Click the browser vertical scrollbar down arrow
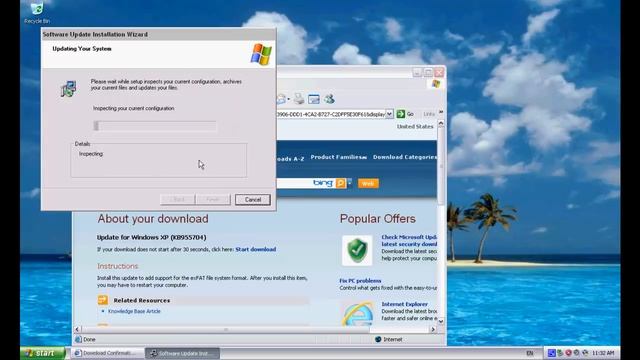Image resolution: width=640 pixels, height=360 pixels. click(x=441, y=322)
